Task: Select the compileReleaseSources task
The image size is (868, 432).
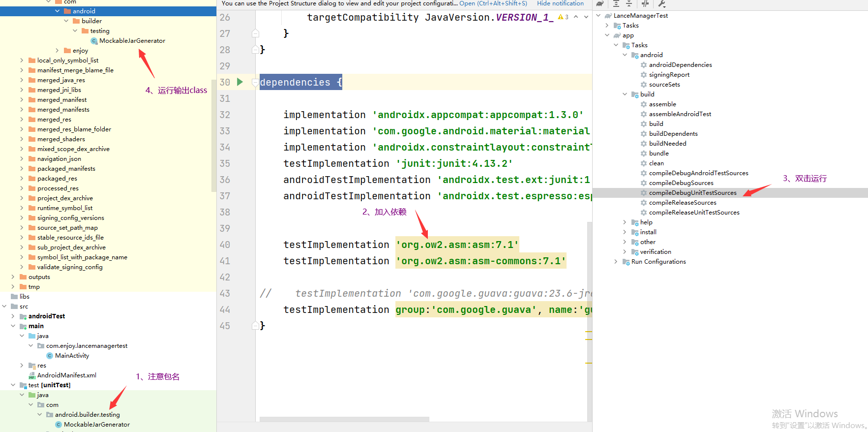Action: [683, 203]
